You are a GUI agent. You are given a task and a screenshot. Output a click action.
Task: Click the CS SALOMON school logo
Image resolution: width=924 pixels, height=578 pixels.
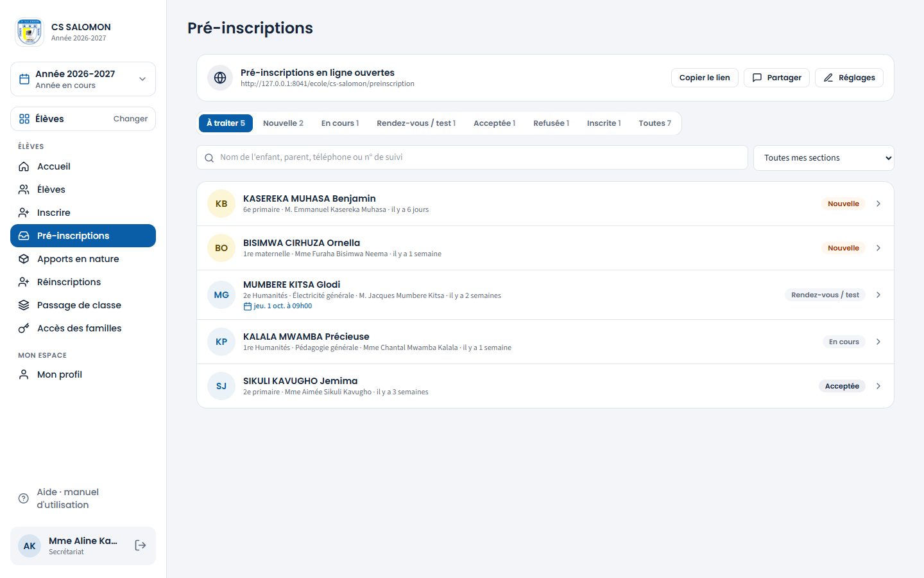30,32
